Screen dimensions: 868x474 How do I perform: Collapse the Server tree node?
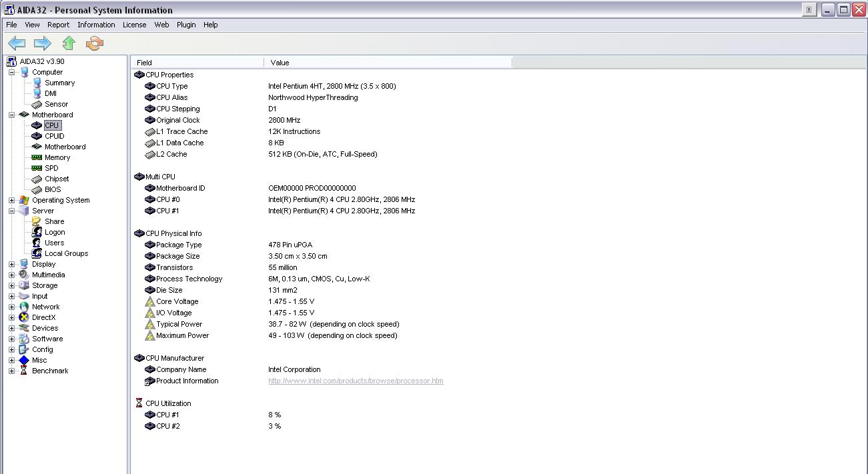(11, 211)
